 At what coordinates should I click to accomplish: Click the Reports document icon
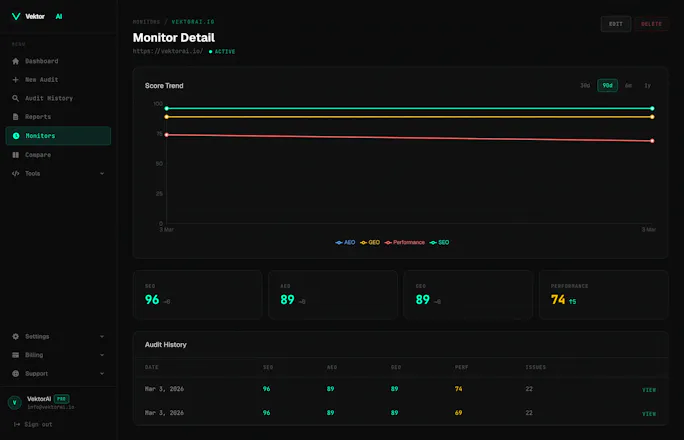pyautogui.click(x=16, y=117)
